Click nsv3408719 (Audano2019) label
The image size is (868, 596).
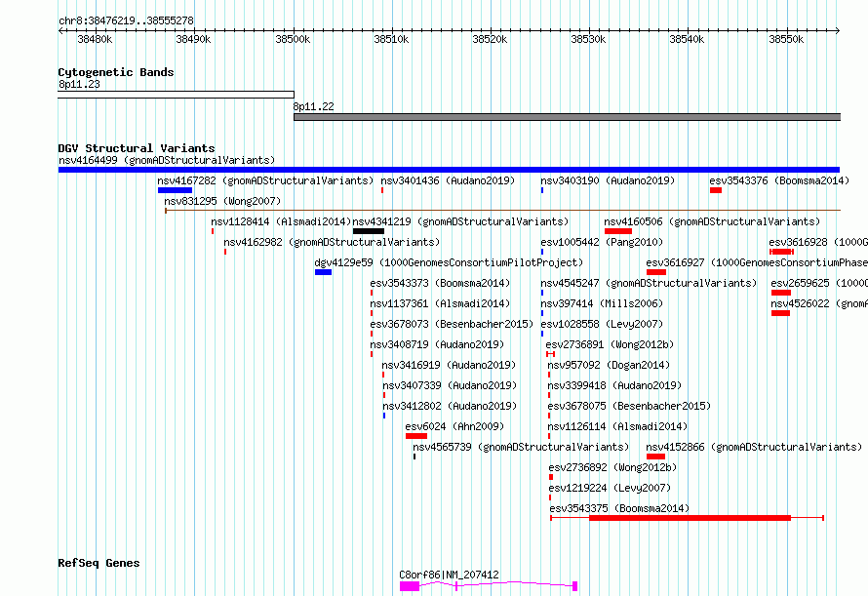coord(437,344)
